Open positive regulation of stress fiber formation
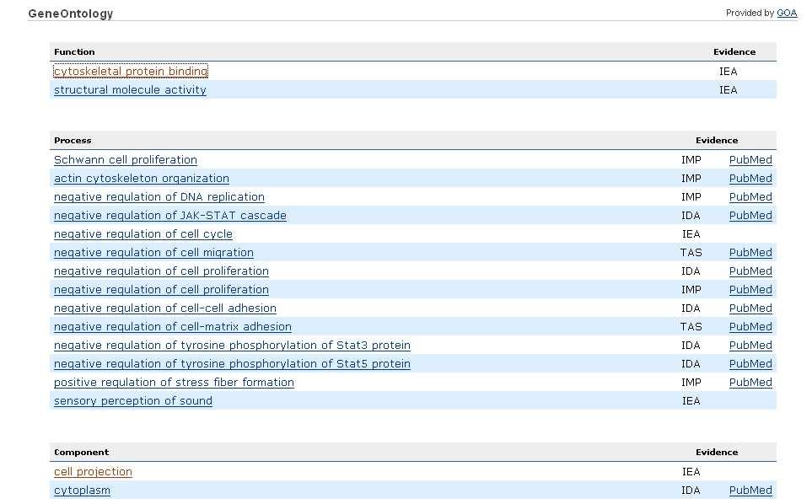Viewport: 812px width, 504px height. tap(174, 383)
